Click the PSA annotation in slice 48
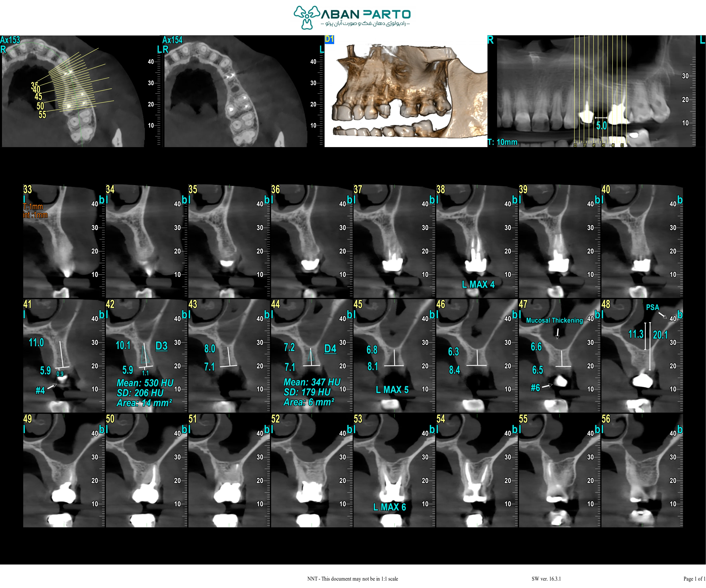Viewport: 706px width, 588px height. (653, 307)
